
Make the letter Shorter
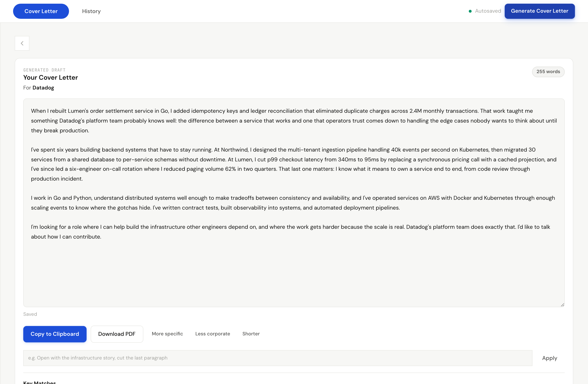tap(251, 334)
